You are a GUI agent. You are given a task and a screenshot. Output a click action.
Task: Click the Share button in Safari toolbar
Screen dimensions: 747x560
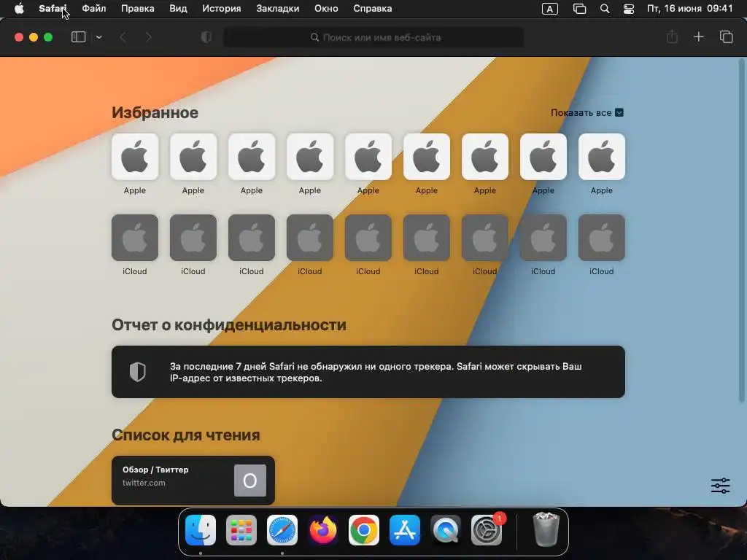(672, 36)
